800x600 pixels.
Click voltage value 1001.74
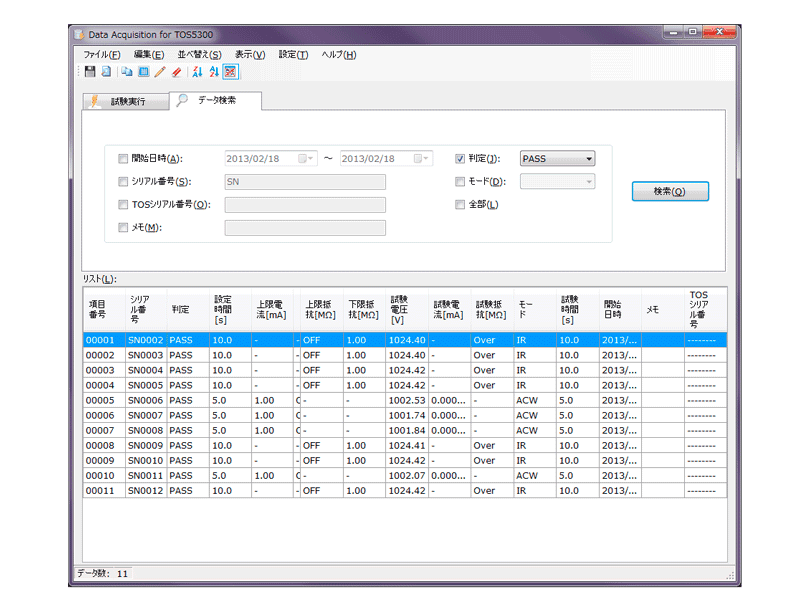click(x=407, y=415)
